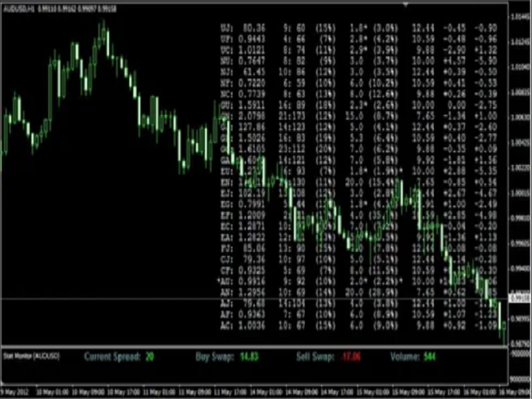Viewport: 532px width, 399px height.
Task: Click the GU pair label
Action: click(x=226, y=105)
